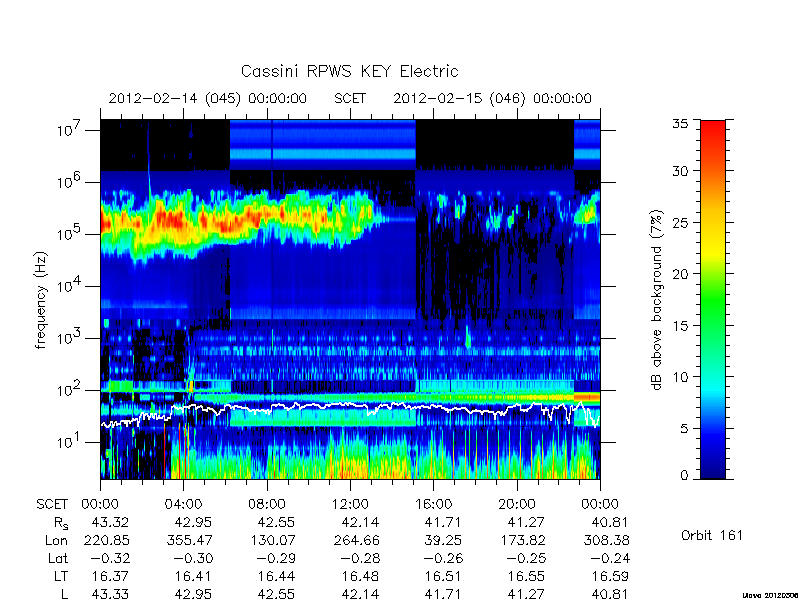Click the colorbar value 25
The width and height of the screenshot is (800, 600).
point(681,222)
